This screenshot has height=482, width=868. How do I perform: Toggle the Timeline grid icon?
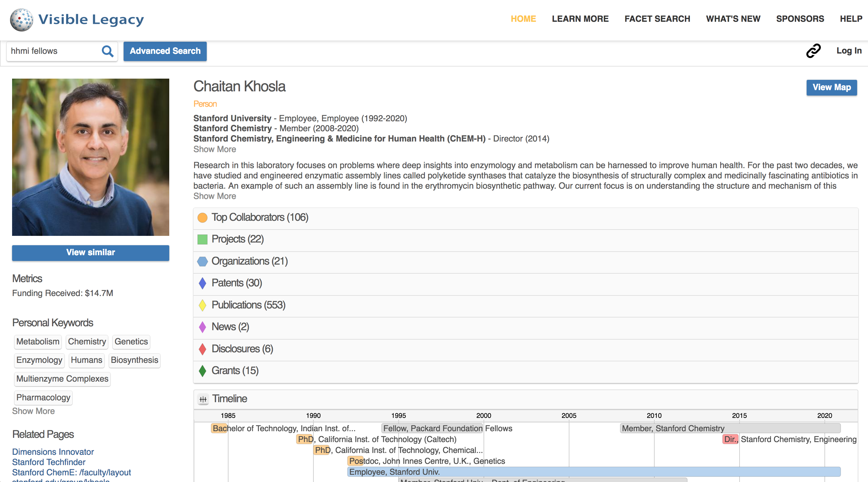tap(203, 399)
